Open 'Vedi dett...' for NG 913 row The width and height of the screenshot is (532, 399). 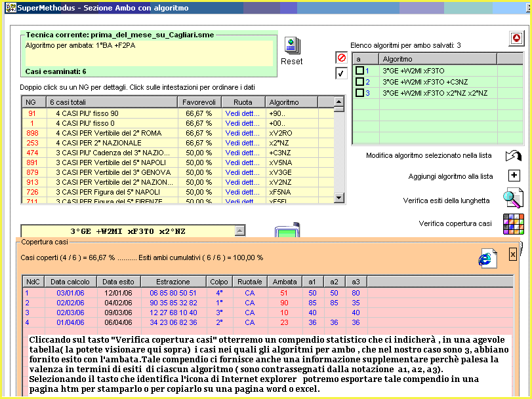pyautogui.click(x=242, y=182)
